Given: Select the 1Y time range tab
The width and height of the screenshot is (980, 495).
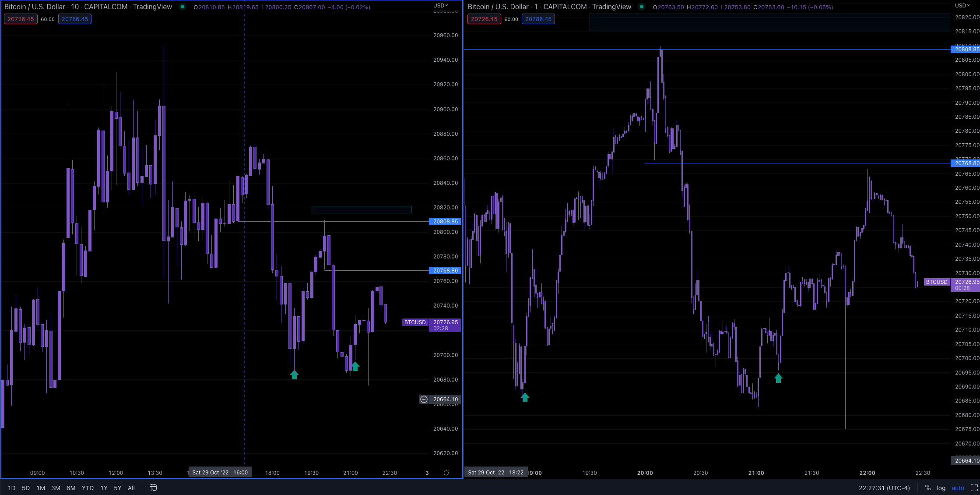Looking at the screenshot, I should click(x=104, y=488).
